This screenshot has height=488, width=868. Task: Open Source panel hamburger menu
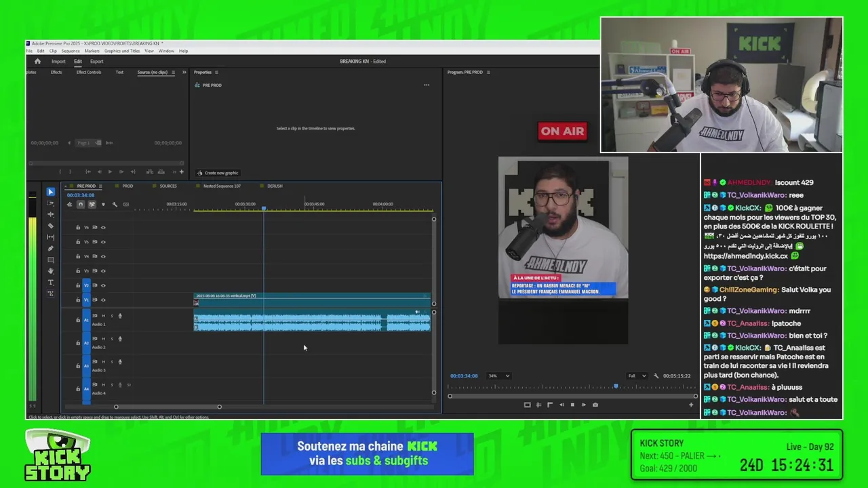pyautogui.click(x=173, y=72)
